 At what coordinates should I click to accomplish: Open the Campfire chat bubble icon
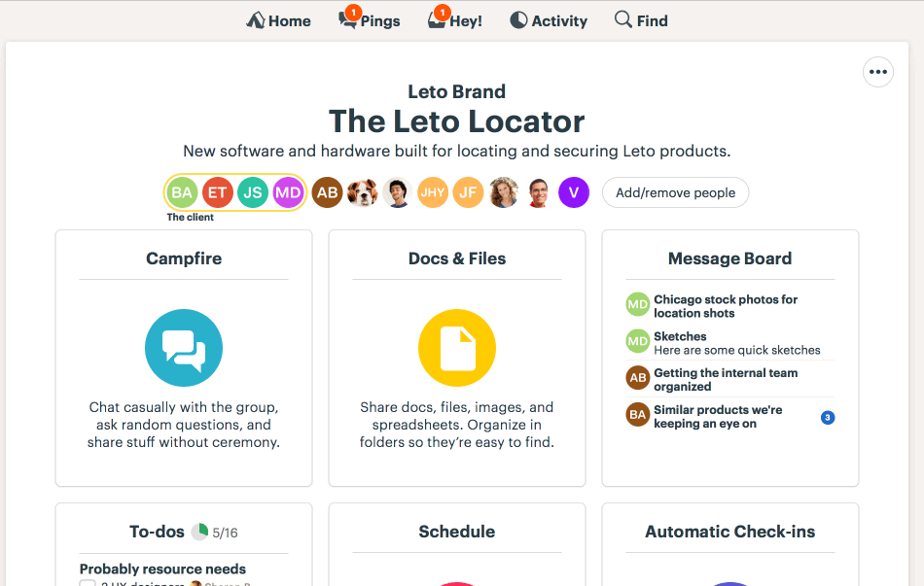point(184,348)
